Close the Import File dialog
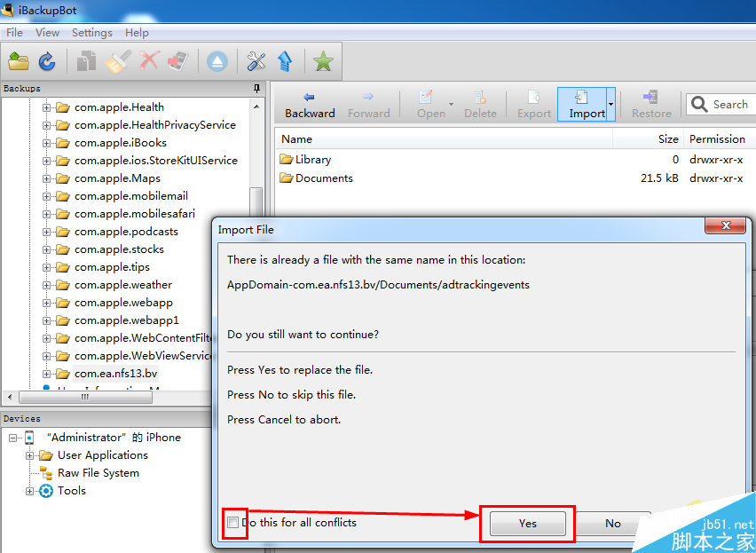 726,225
